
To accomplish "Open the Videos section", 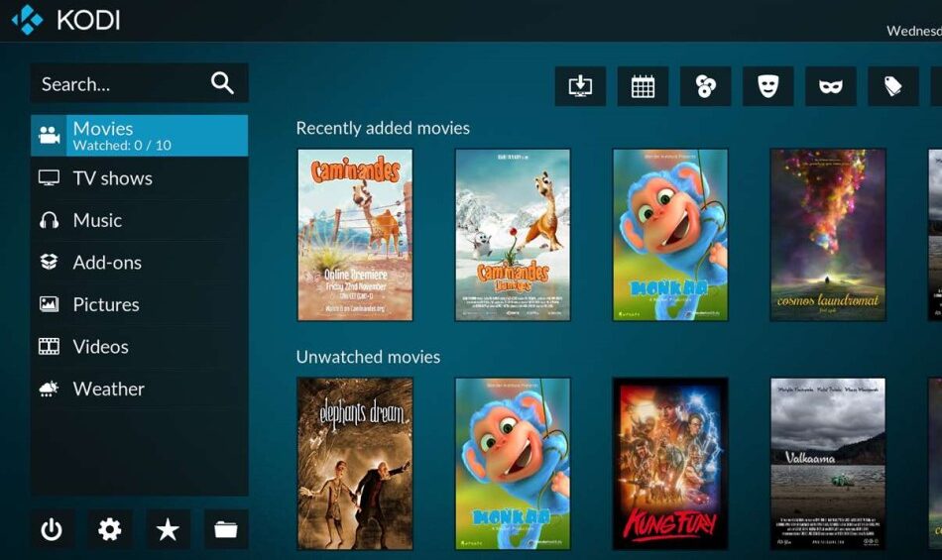I will 140,346.
